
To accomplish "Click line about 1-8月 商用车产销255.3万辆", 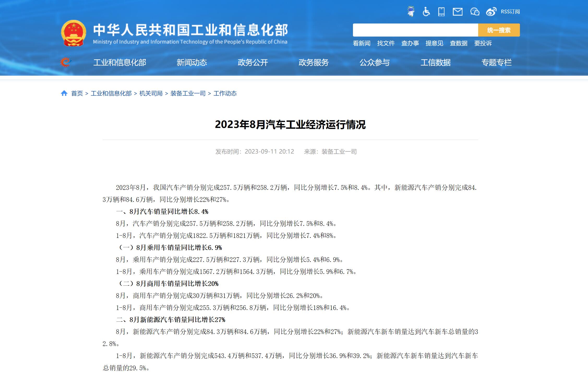I will tap(234, 308).
